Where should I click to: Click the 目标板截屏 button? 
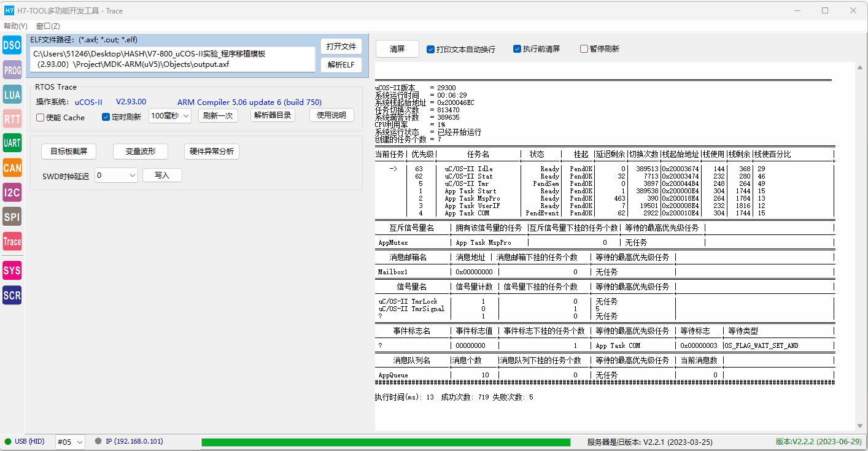(x=69, y=152)
